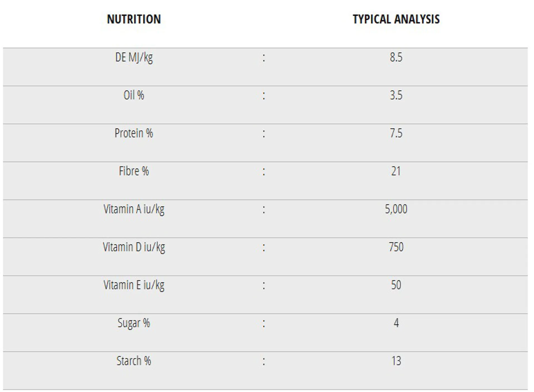Click the 21 Fibre value
This screenshot has width=534, height=392.
(396, 171)
